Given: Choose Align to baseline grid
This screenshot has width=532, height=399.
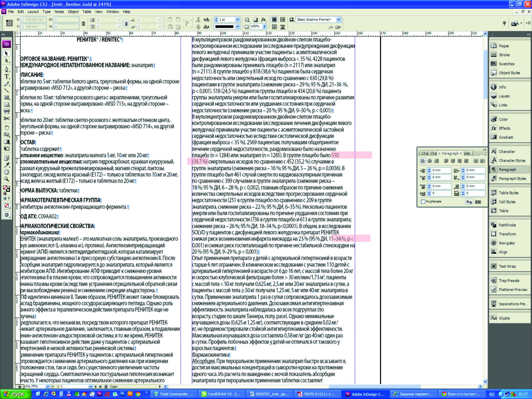Looking at the screenshot, I should point(478,202).
